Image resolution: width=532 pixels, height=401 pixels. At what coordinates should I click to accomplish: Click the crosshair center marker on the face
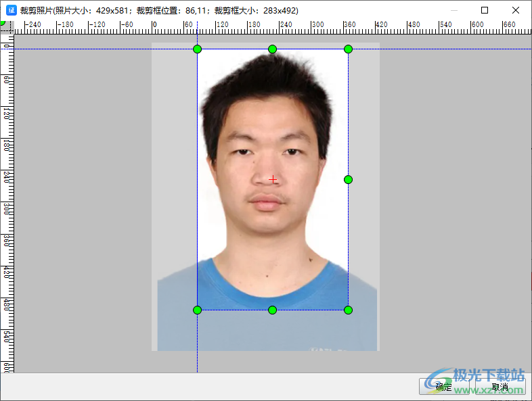point(273,179)
